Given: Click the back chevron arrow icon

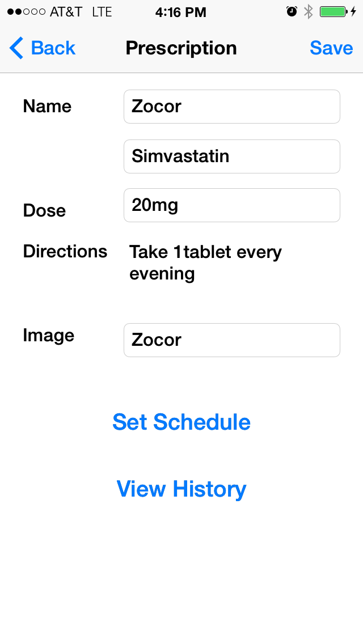Looking at the screenshot, I should [x=16, y=48].
